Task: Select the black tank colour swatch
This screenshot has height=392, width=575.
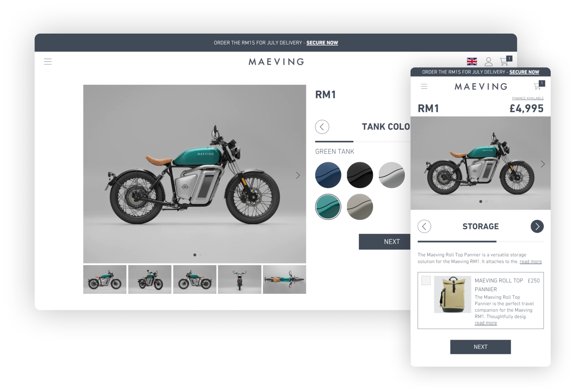Action: (x=360, y=175)
